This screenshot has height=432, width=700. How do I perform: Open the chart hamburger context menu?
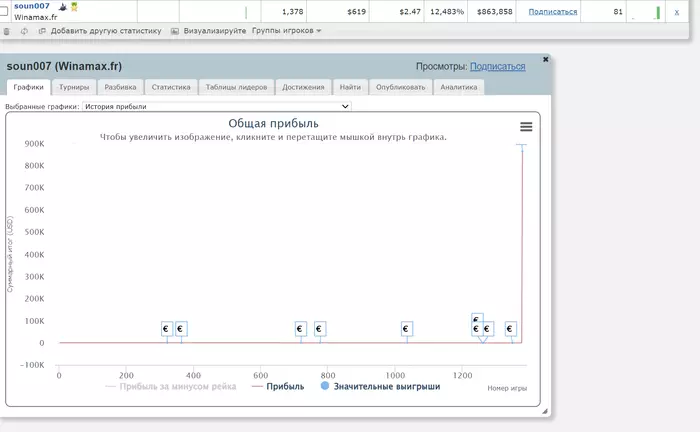click(526, 127)
